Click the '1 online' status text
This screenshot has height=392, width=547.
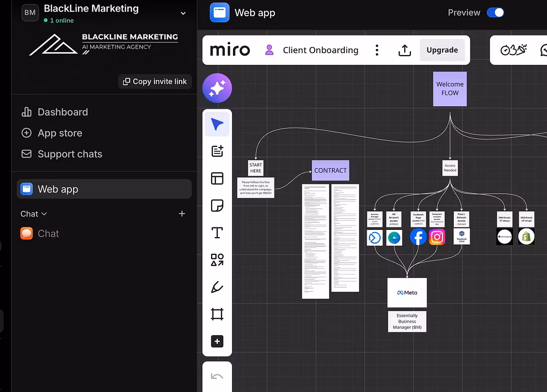(62, 21)
